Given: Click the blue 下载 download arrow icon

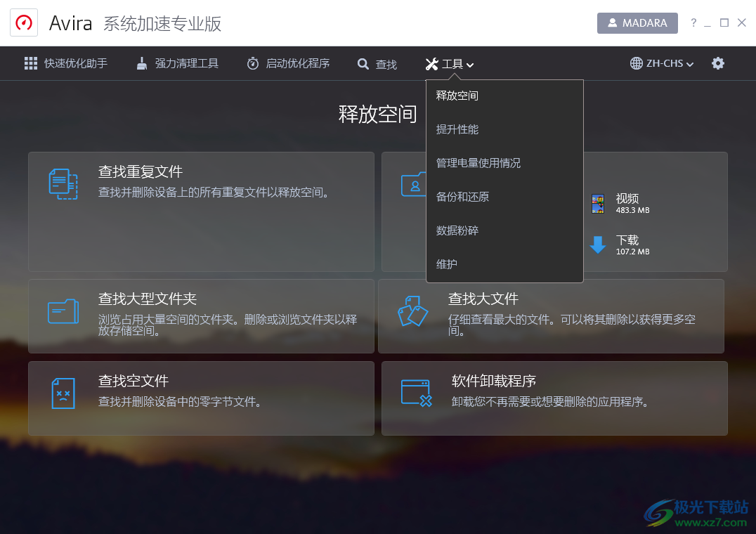Looking at the screenshot, I should coord(598,245).
